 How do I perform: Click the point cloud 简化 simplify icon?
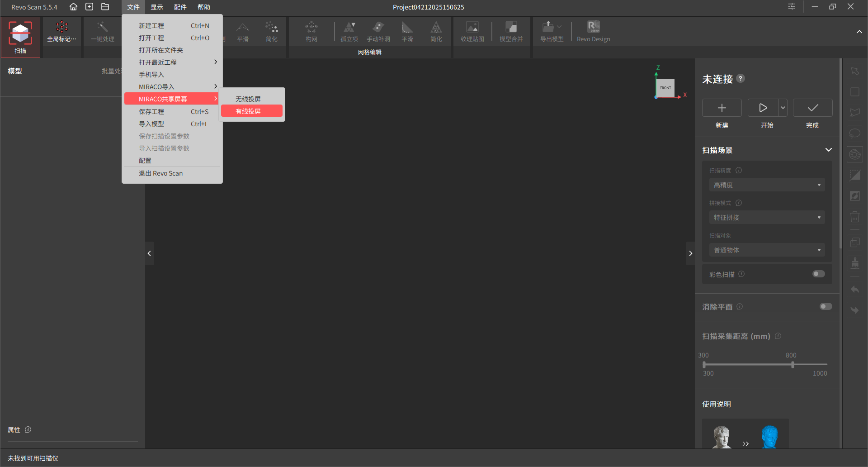[272, 32]
